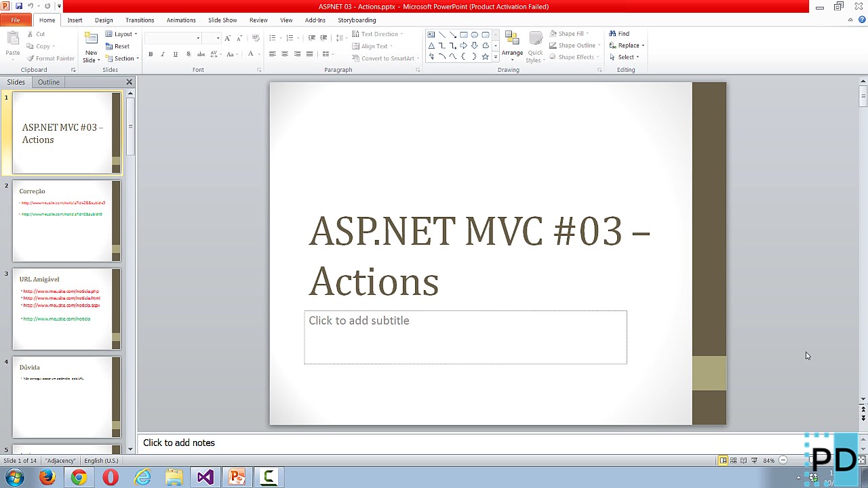Open the Replace dropdown
868x488 pixels.
[x=626, y=45]
